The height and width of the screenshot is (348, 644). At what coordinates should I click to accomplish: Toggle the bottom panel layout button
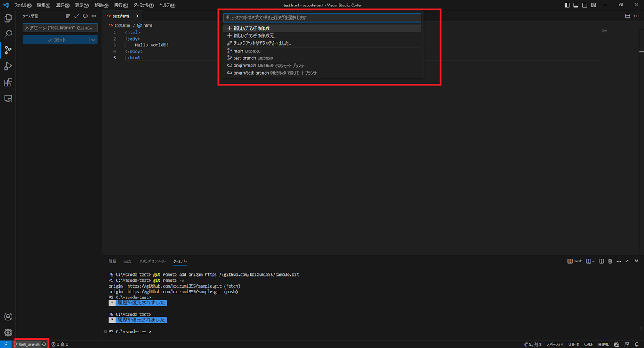[575, 5]
